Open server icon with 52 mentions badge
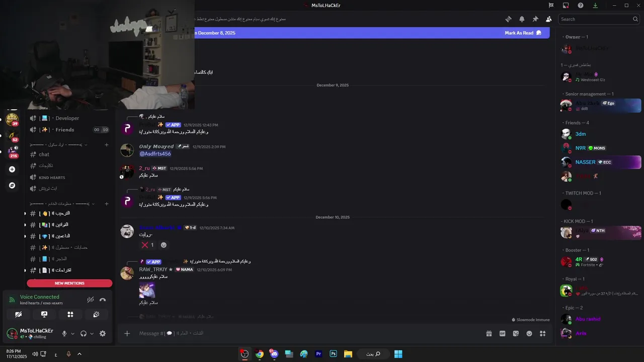This screenshot has height=362, width=644. (x=12, y=136)
